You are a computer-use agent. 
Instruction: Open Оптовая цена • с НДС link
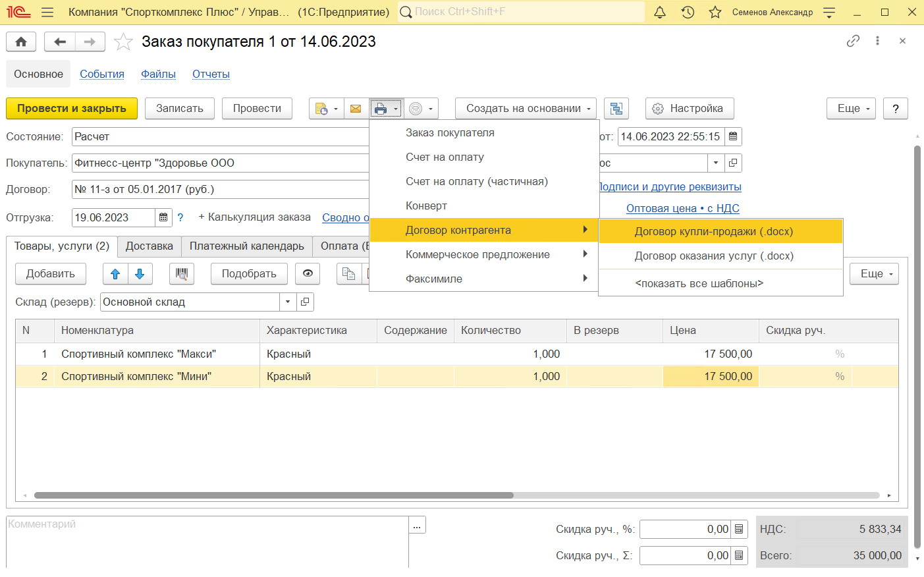683,209
